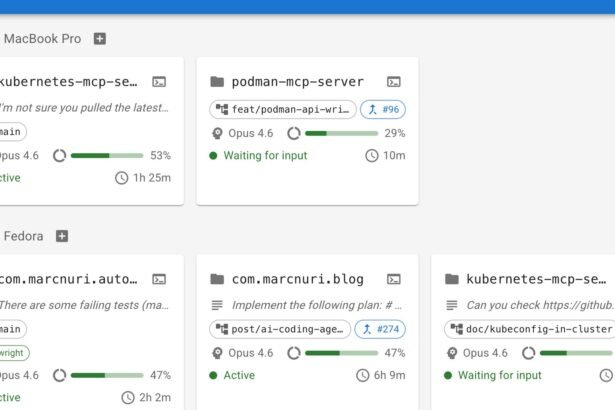Open terminal for podman-mcp-server card

click(x=394, y=82)
